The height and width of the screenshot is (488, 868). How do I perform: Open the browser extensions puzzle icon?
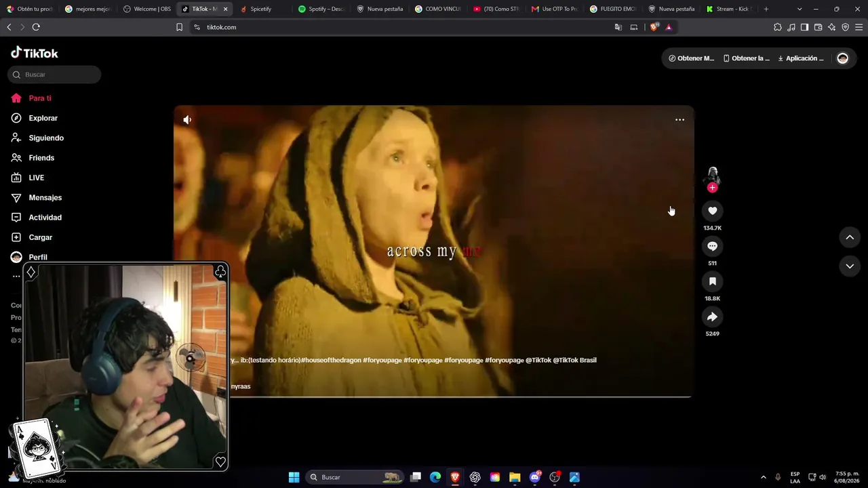(x=778, y=27)
